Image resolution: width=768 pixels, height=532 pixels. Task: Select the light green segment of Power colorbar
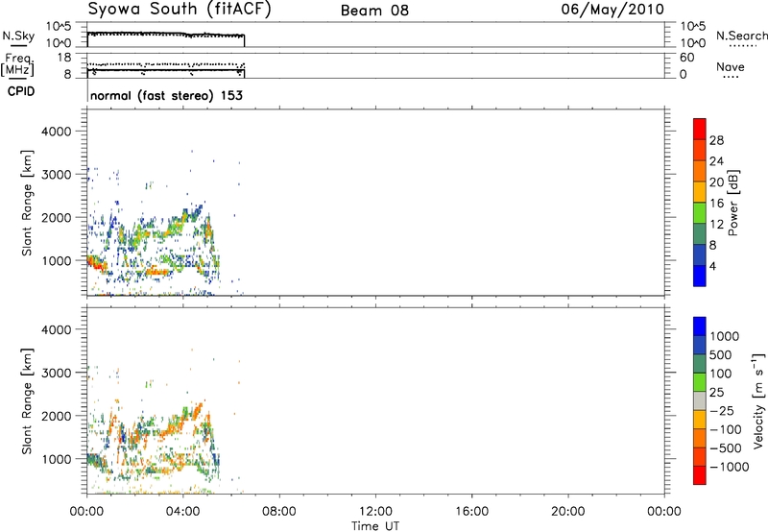coord(700,212)
